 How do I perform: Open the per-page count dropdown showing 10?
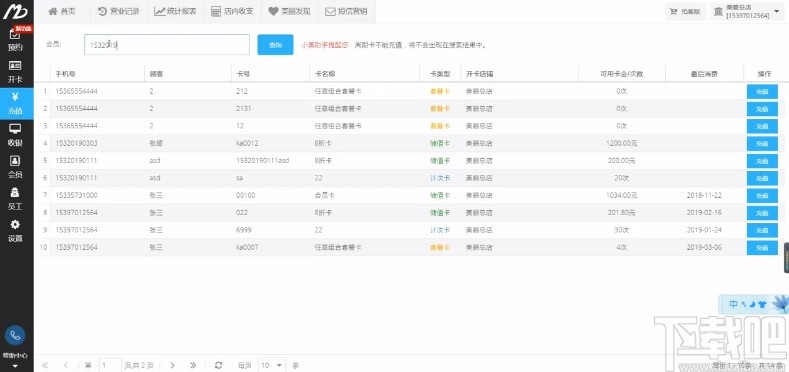[x=272, y=365]
